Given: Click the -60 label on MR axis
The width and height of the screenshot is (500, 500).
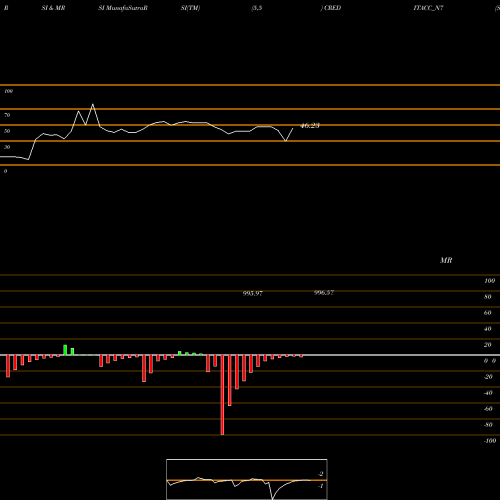Looking at the screenshot, I should (x=488, y=409).
